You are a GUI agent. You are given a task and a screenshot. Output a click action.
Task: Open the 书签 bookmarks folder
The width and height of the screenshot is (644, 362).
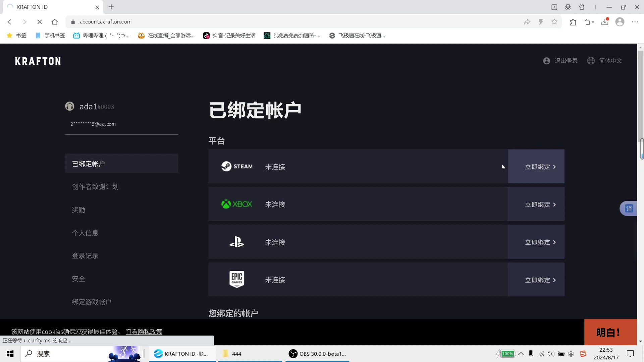[16, 36]
